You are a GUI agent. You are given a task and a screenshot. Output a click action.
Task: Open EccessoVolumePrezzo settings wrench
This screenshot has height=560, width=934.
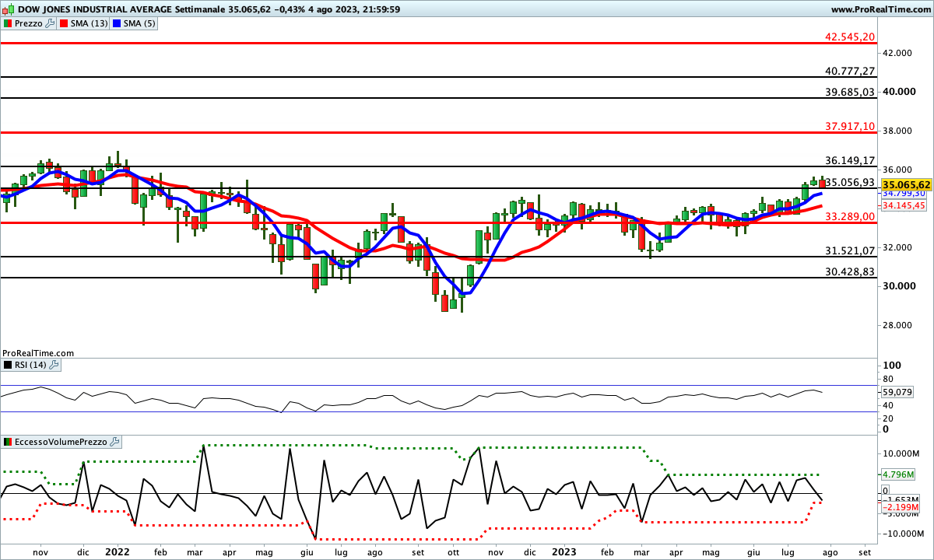114,442
